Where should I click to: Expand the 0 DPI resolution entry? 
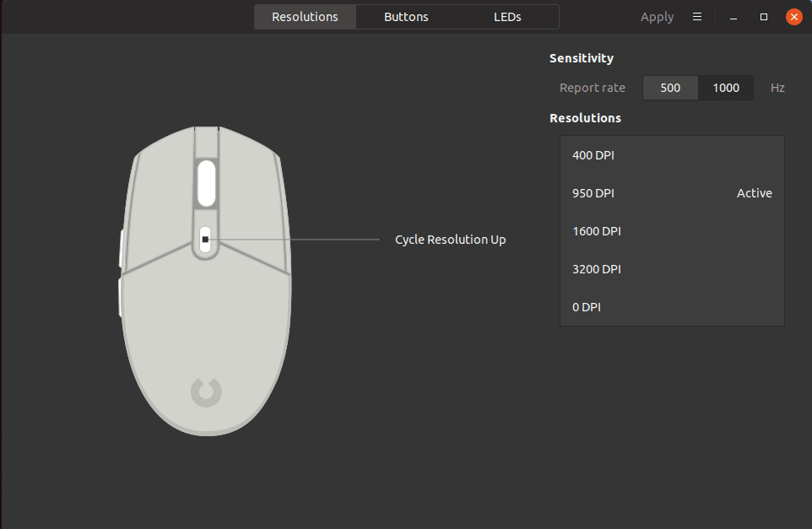tap(586, 306)
